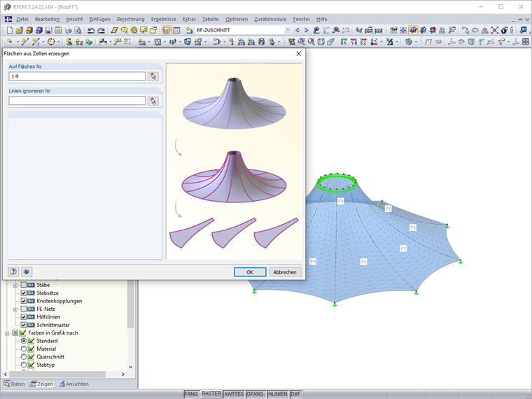Click the last icon of second toolbar
This screenshot has width=532, height=399.
click(x=525, y=42)
